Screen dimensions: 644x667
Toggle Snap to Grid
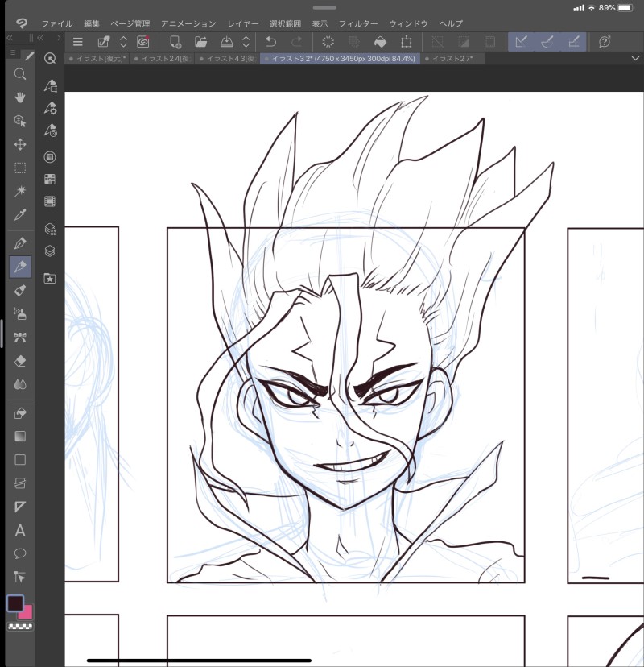[573, 42]
